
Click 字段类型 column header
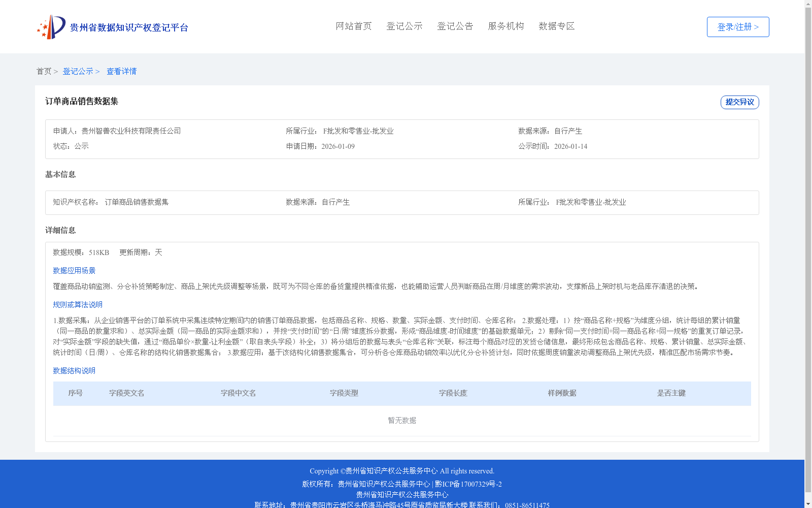point(344,393)
